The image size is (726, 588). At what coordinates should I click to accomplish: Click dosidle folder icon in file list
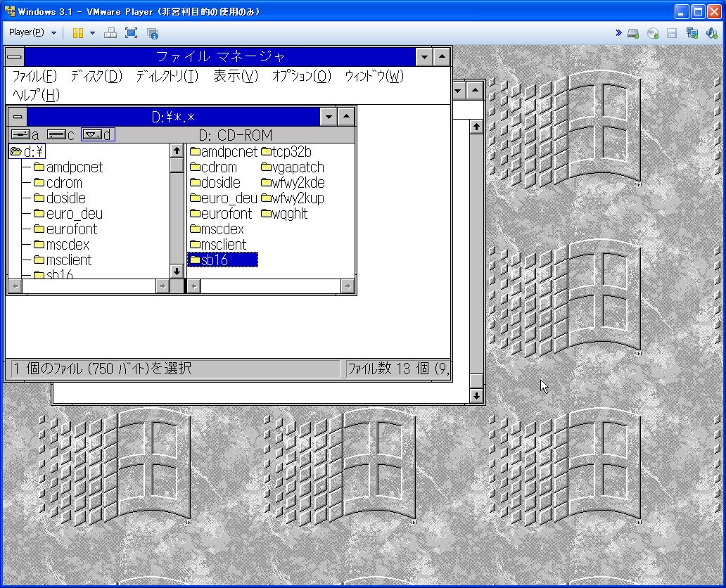[x=195, y=182]
